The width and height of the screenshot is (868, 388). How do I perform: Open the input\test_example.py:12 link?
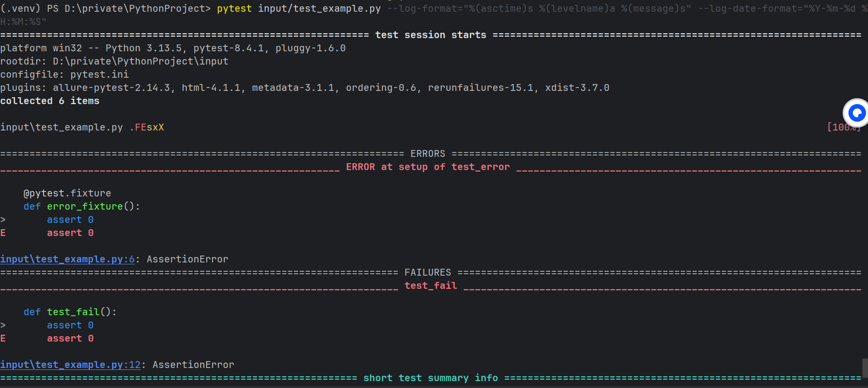70,365
